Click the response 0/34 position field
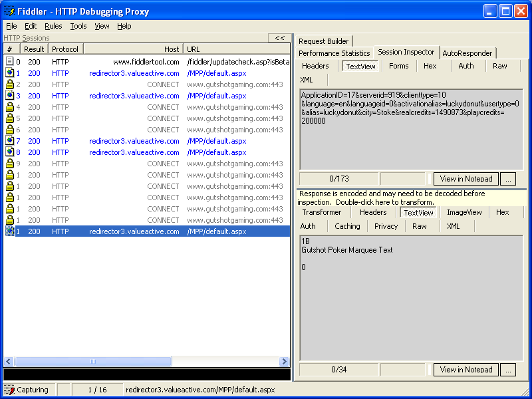Image resolution: width=532 pixels, height=399 pixels. click(338, 370)
